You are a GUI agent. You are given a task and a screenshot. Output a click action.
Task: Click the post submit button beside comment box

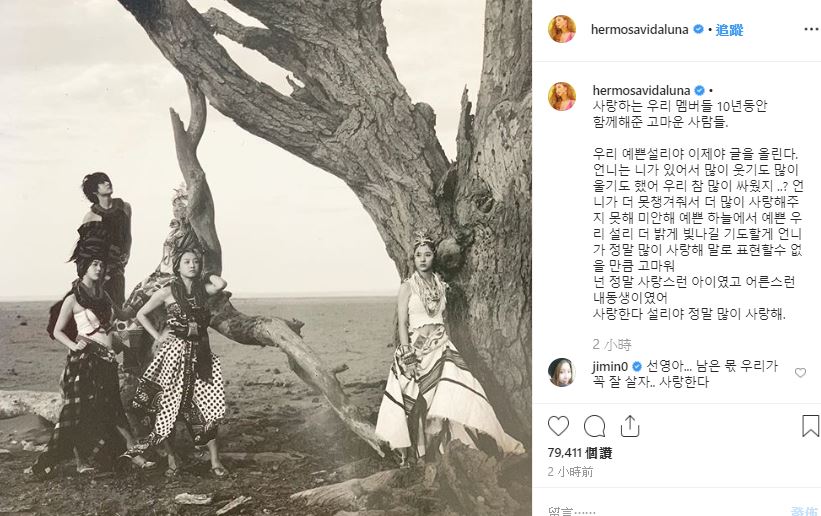point(804,511)
